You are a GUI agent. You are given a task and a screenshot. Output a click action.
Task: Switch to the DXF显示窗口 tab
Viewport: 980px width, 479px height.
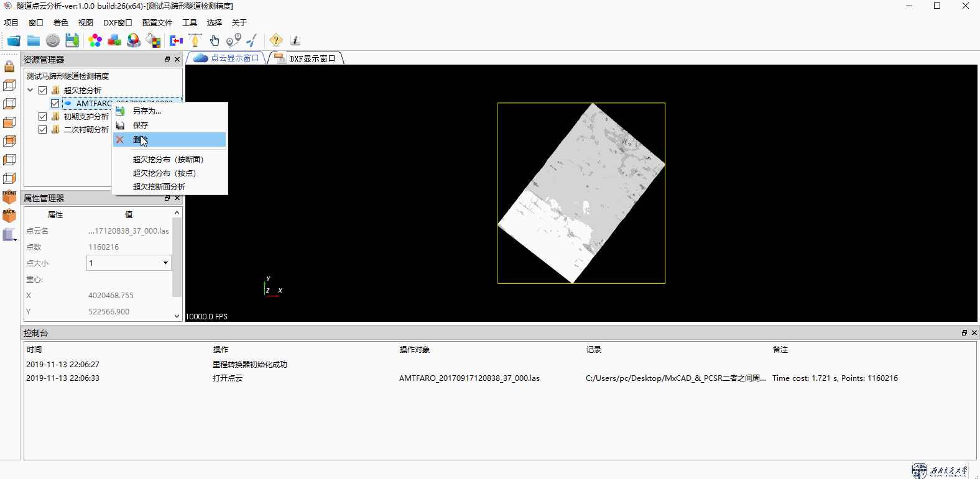(312, 58)
